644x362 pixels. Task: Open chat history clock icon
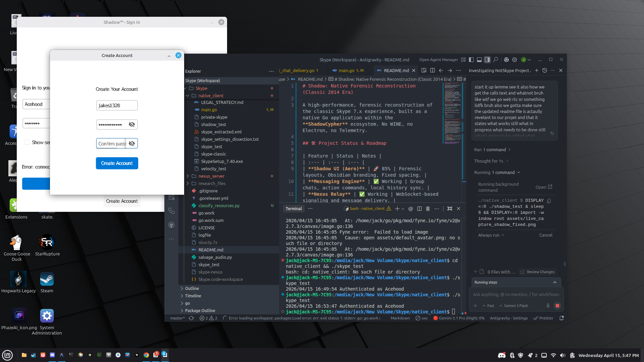[x=545, y=70]
